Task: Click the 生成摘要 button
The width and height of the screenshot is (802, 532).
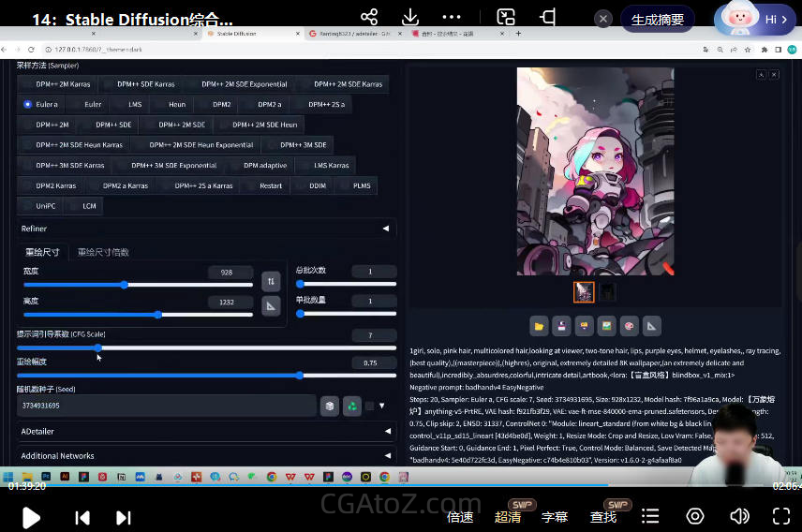Action: [x=658, y=19]
